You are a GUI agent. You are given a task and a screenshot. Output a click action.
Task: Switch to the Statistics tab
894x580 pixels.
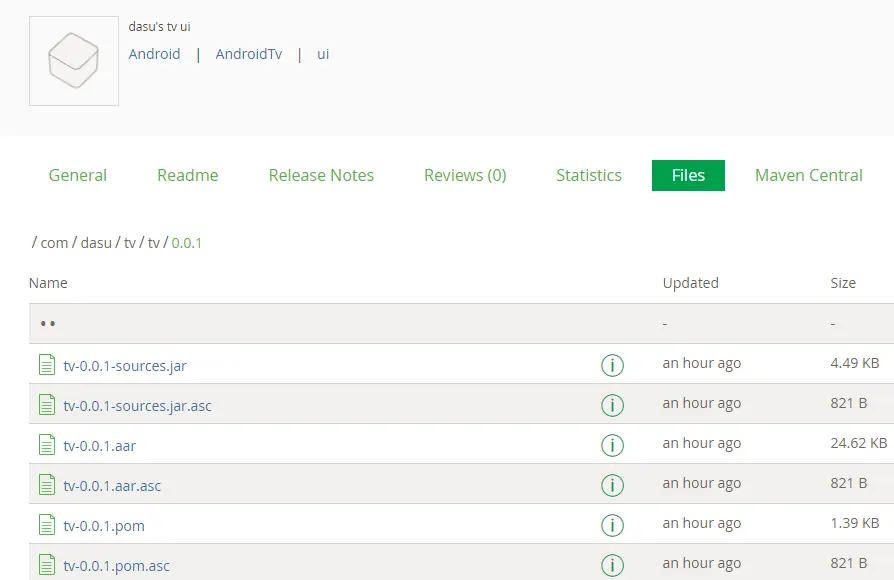[588, 175]
